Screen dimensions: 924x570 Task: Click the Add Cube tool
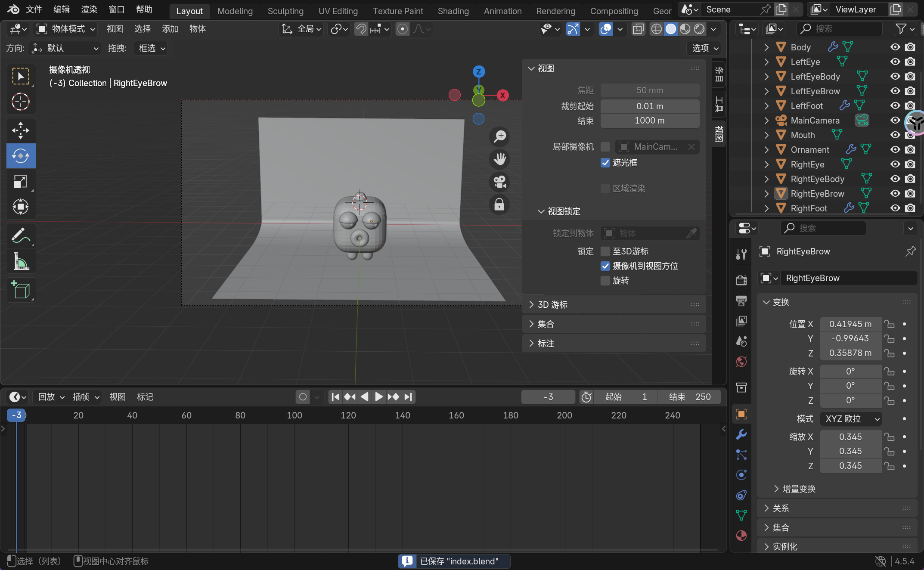20,290
